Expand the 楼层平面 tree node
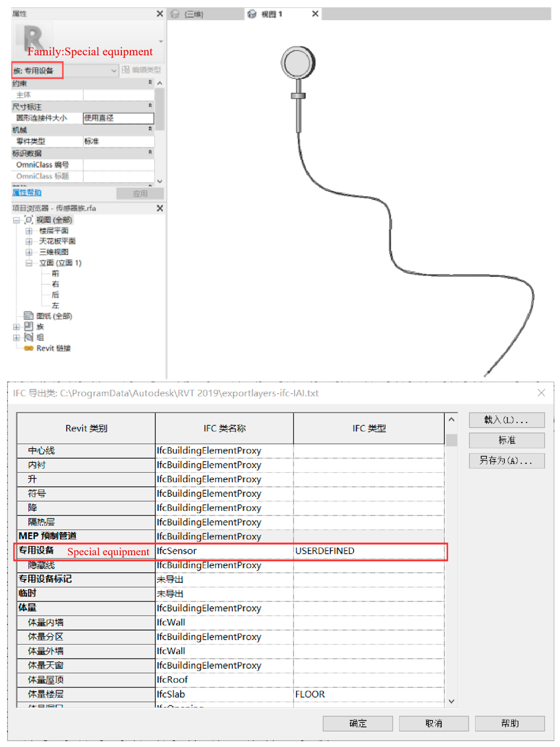Viewport: 560px width, 747px height. click(29, 231)
